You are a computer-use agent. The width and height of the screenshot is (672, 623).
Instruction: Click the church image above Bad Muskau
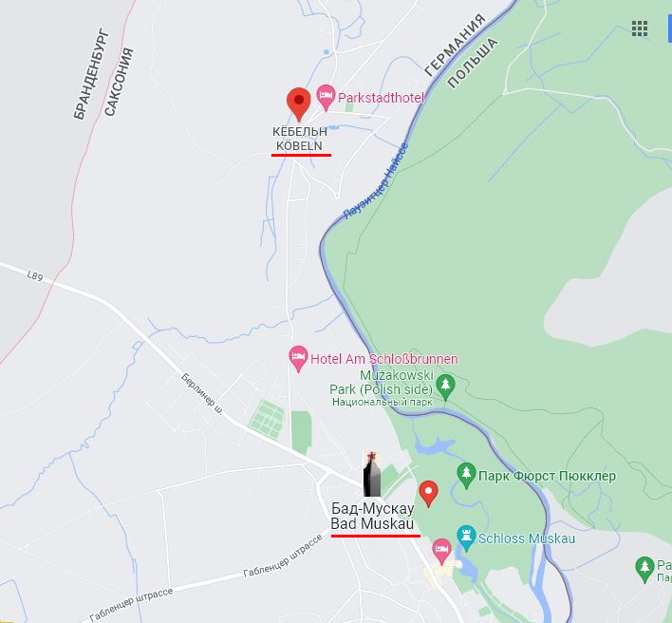click(x=371, y=473)
